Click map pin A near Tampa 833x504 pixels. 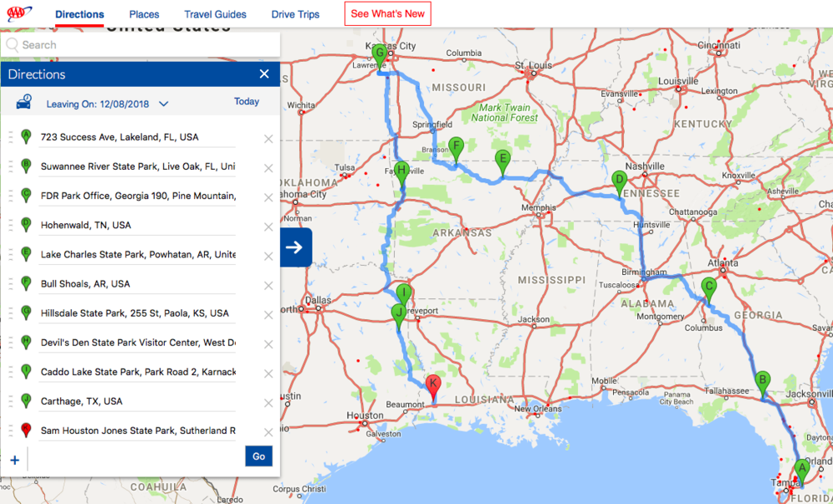tap(801, 469)
